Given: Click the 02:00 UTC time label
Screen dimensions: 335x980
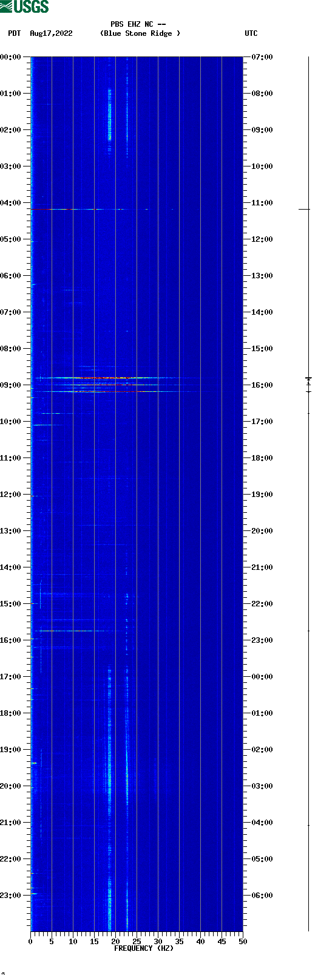Looking at the screenshot, I should click(262, 749).
